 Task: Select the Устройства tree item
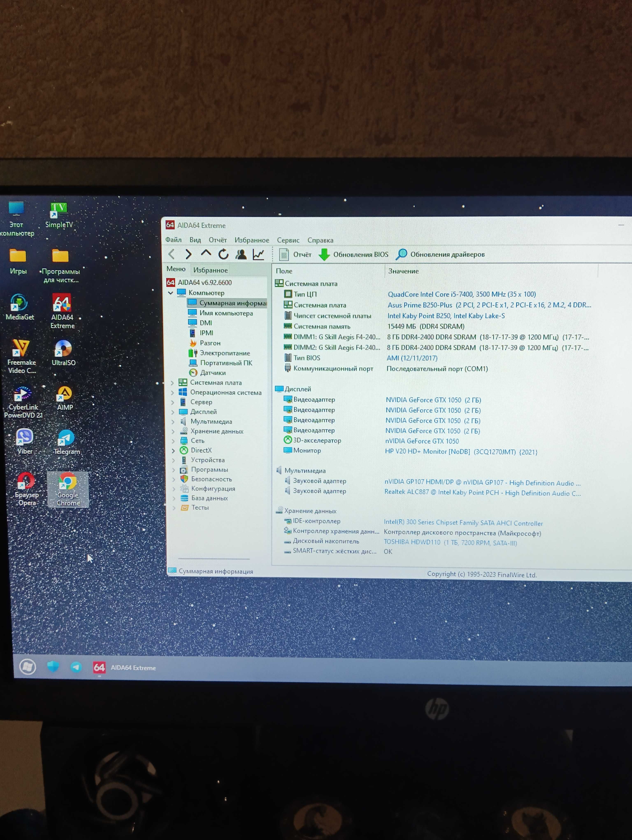pyautogui.click(x=203, y=460)
